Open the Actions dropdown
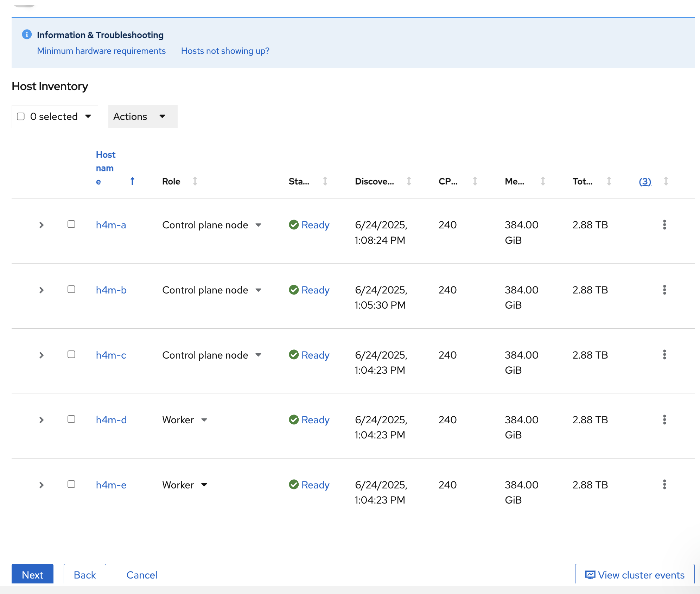 pyautogui.click(x=142, y=116)
